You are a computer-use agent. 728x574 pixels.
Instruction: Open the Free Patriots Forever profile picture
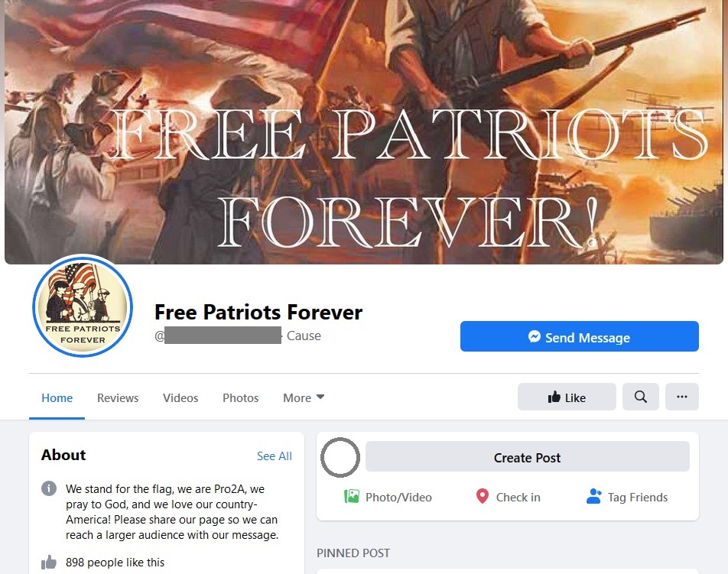point(83,306)
